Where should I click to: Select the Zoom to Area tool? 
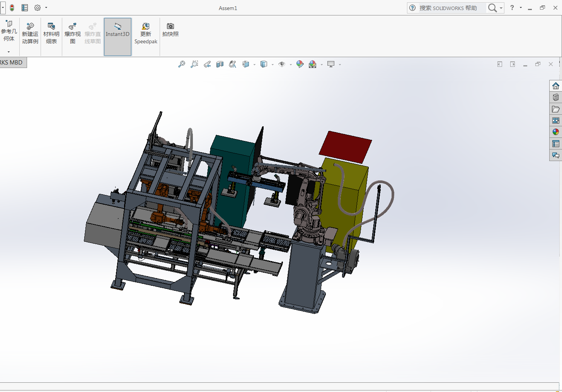pyautogui.click(x=194, y=64)
